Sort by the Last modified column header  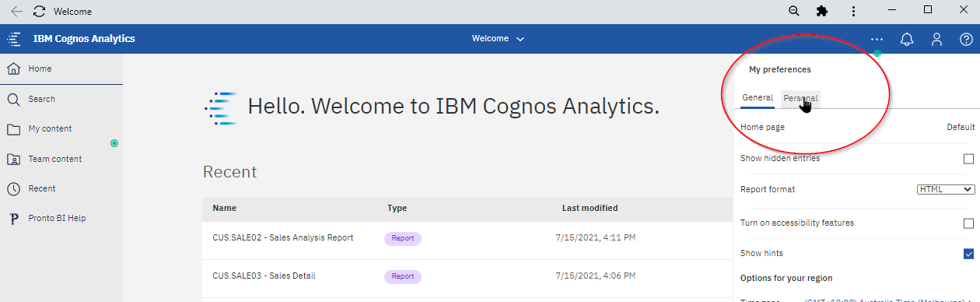tap(590, 208)
